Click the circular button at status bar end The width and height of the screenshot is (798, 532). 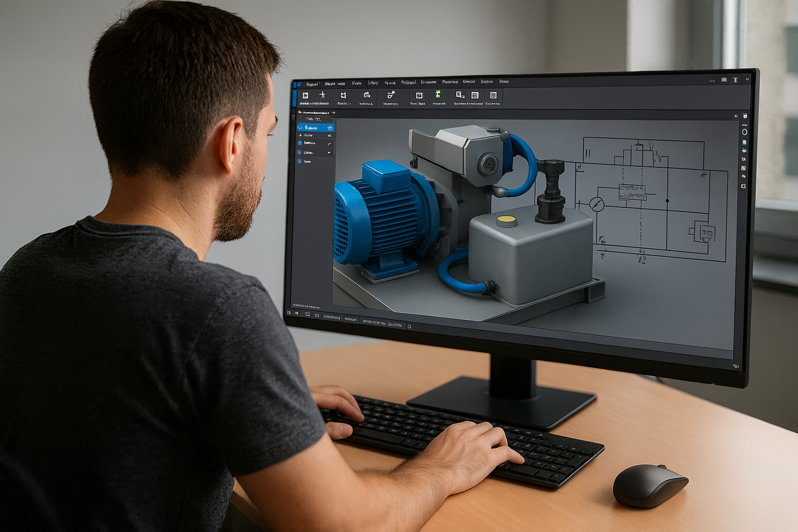pyautogui.click(x=409, y=326)
